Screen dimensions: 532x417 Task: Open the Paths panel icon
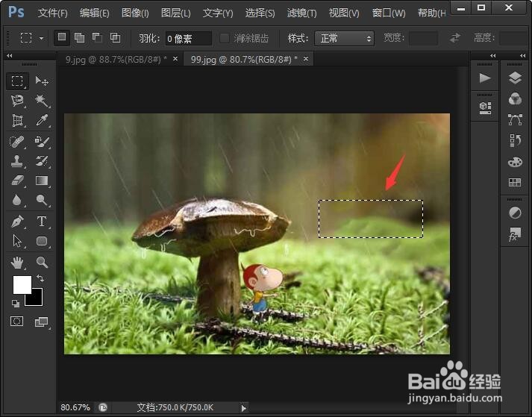point(515,119)
